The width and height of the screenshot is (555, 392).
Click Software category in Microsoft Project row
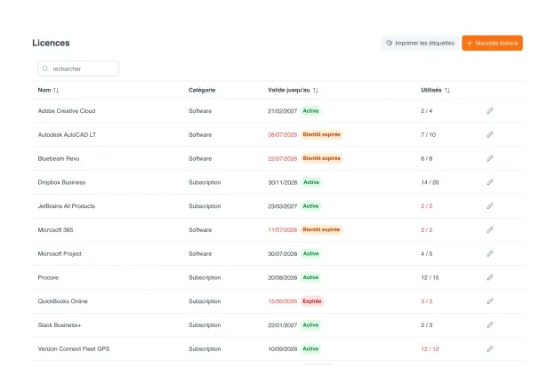click(x=200, y=253)
